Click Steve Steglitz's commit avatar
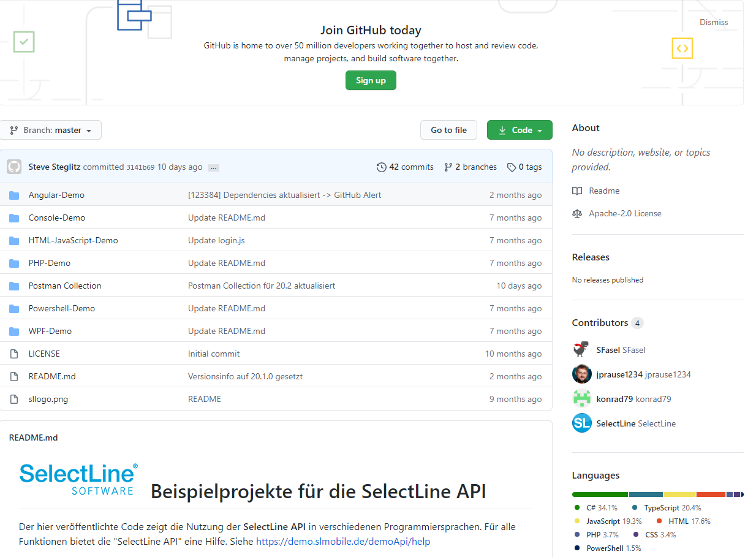The width and height of the screenshot is (756, 557). [x=14, y=167]
